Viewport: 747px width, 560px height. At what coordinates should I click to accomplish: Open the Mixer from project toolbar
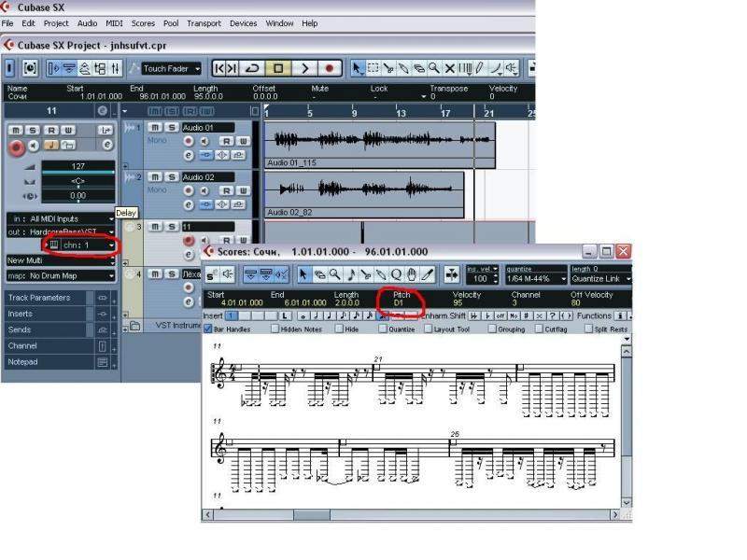(x=115, y=68)
